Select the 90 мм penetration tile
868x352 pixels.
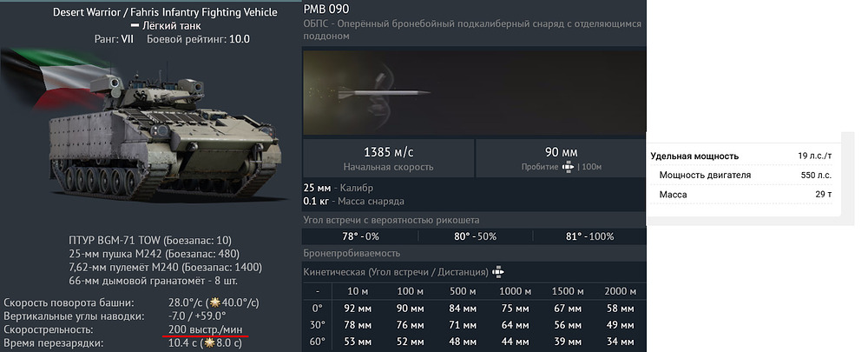point(561,157)
